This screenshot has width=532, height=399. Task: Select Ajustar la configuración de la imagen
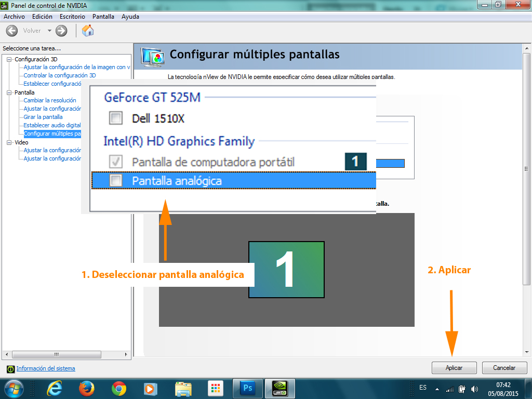pyautogui.click(x=77, y=67)
